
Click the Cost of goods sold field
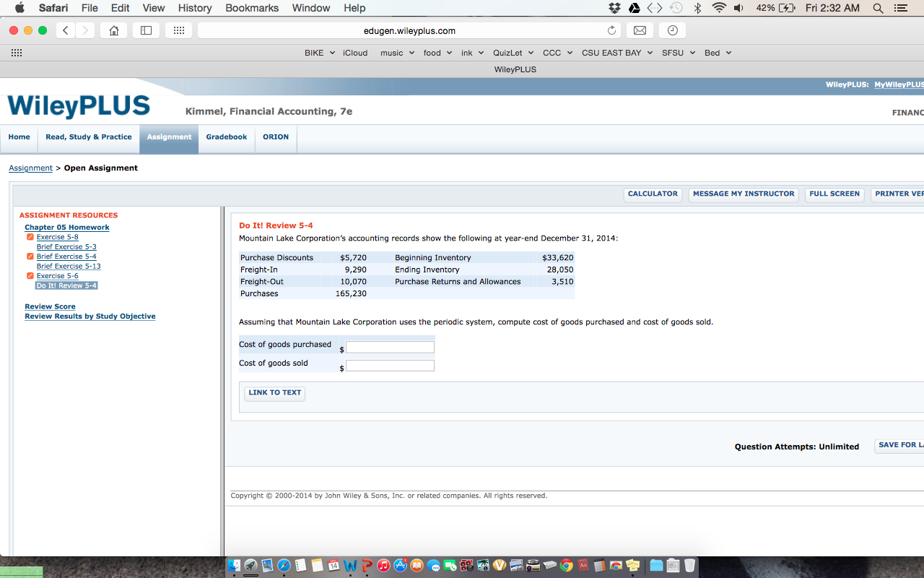click(390, 366)
